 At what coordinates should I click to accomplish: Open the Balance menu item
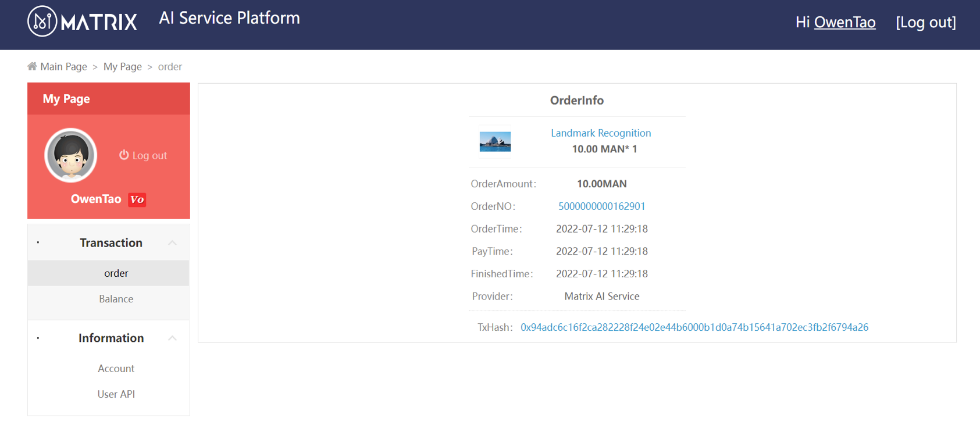(x=116, y=299)
